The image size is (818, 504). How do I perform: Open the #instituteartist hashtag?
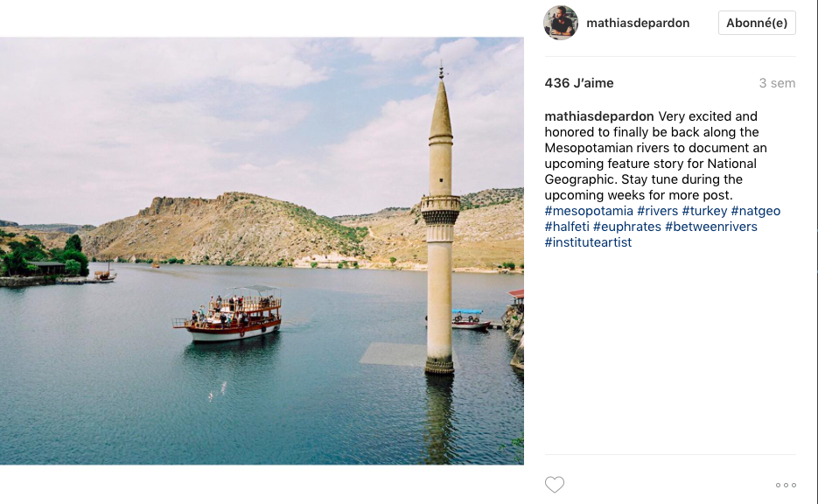[589, 242]
